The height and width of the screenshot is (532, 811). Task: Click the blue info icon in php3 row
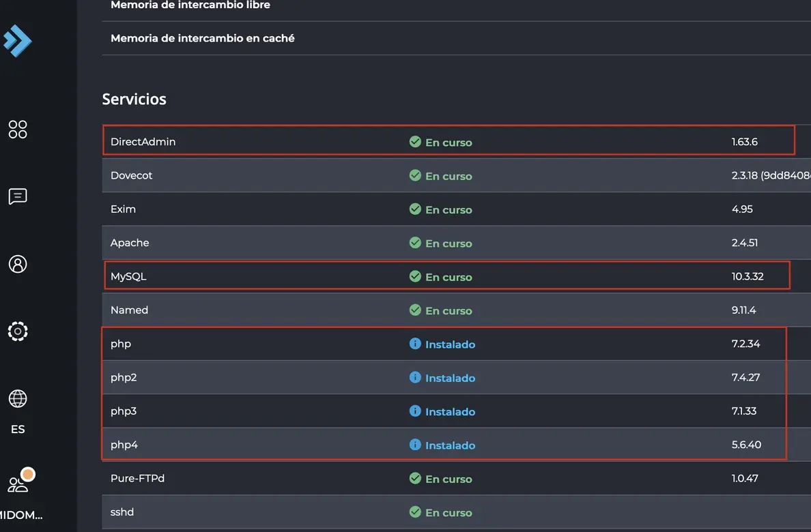(x=415, y=411)
